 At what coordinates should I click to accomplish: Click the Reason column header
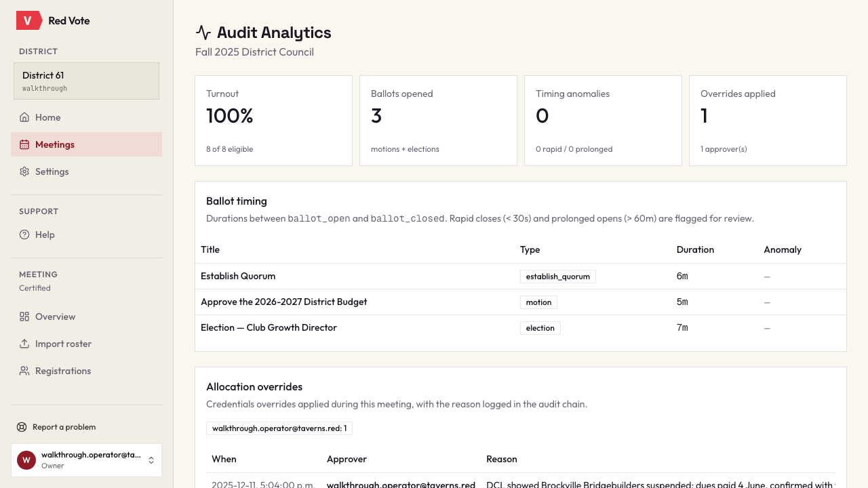(x=502, y=459)
